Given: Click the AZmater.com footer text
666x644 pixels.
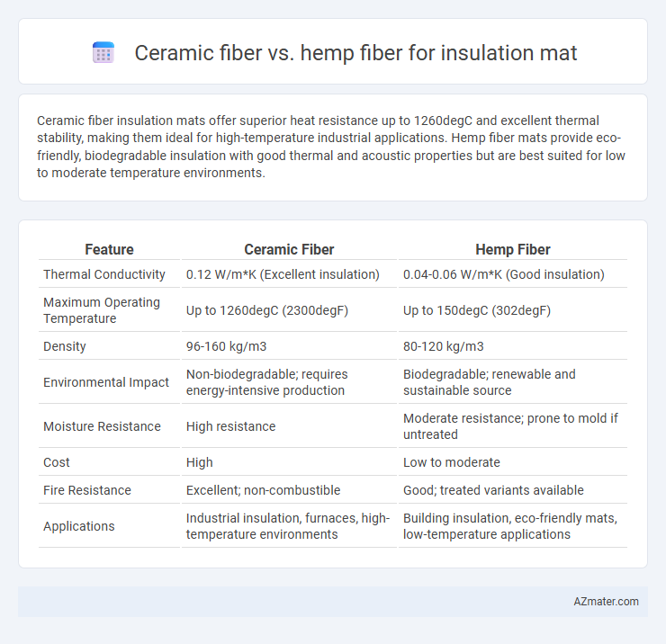Looking at the screenshot, I should pyautogui.click(x=606, y=602).
